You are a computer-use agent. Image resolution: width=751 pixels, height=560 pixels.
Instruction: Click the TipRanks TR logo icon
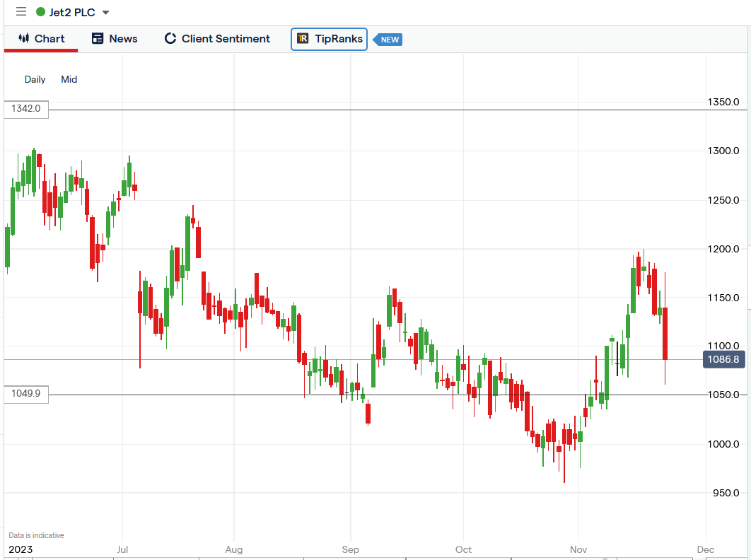(x=303, y=38)
